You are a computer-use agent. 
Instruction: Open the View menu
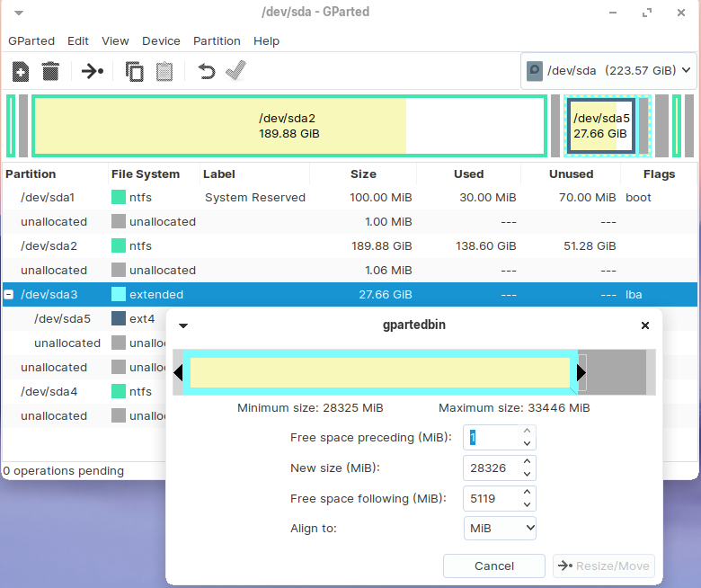coord(115,41)
